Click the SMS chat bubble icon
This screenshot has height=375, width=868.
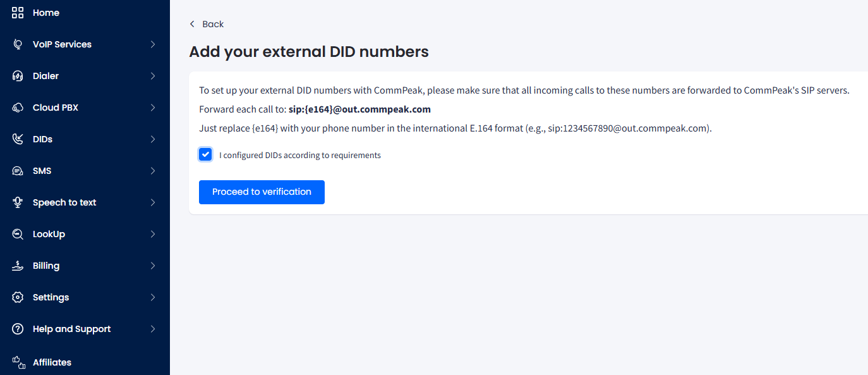[x=18, y=171]
